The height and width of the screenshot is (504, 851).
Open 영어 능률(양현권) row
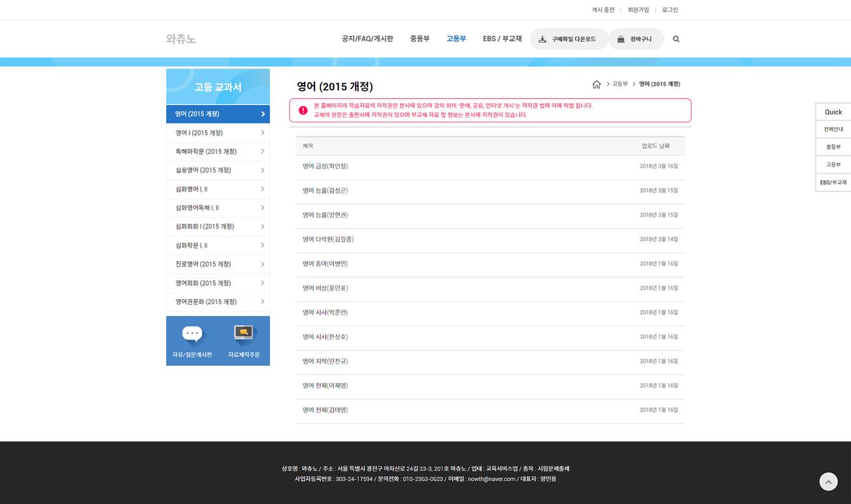(490, 215)
